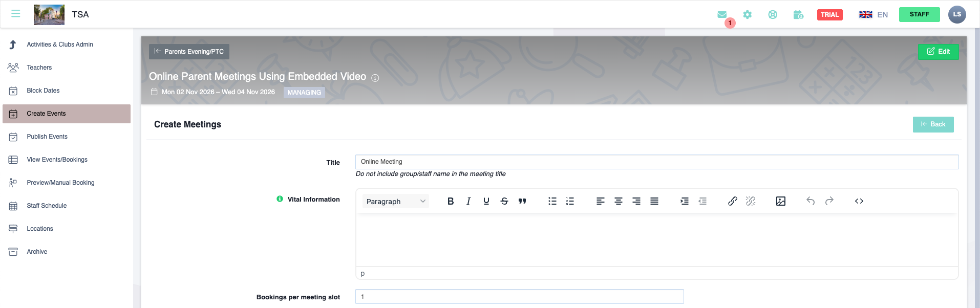Viewport: 980px width, 308px height.
Task: Insert a blockquote in Vital Information
Action: click(522, 201)
